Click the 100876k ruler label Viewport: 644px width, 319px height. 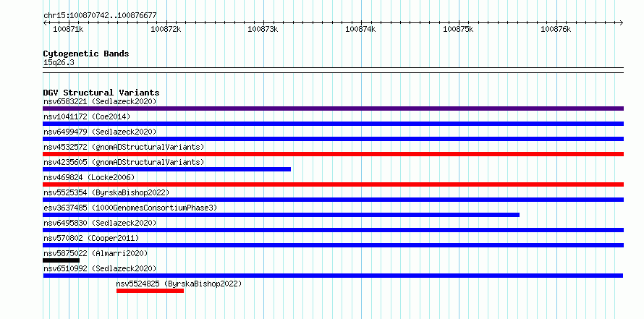pyautogui.click(x=556, y=30)
